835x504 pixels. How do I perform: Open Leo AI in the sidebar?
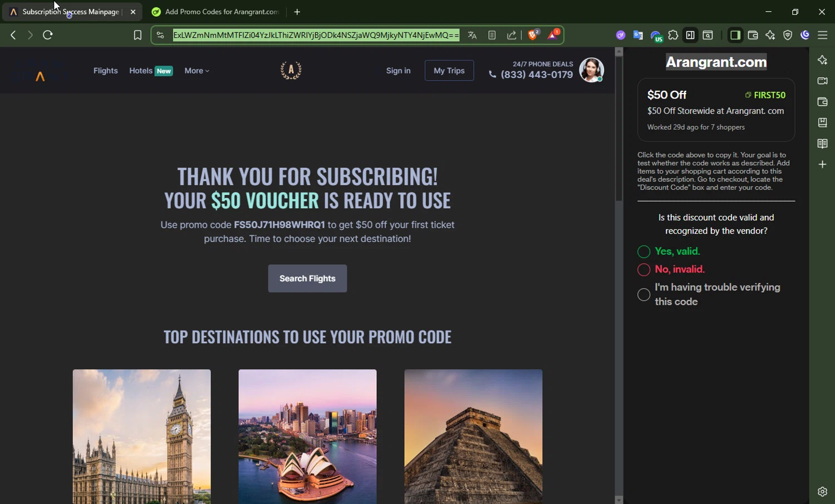pos(822,60)
